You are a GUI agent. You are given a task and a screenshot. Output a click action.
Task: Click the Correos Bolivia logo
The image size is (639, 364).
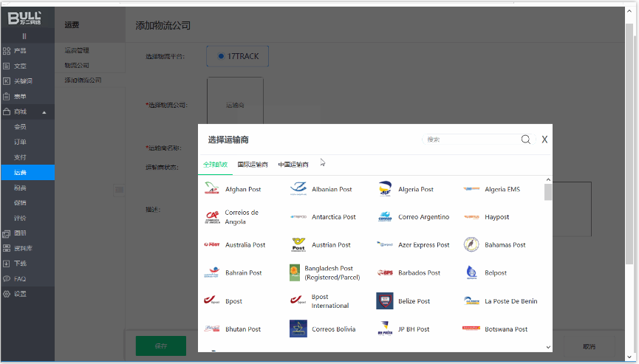pos(298,329)
